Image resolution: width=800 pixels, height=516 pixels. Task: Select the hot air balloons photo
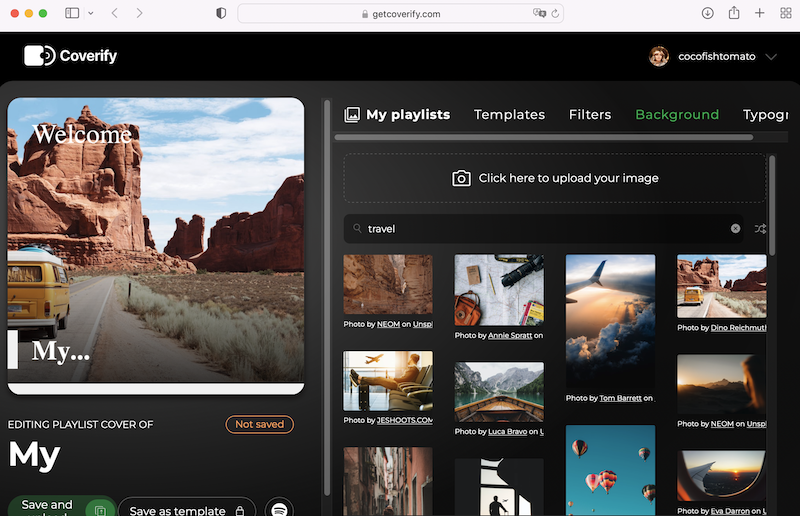coord(610,470)
